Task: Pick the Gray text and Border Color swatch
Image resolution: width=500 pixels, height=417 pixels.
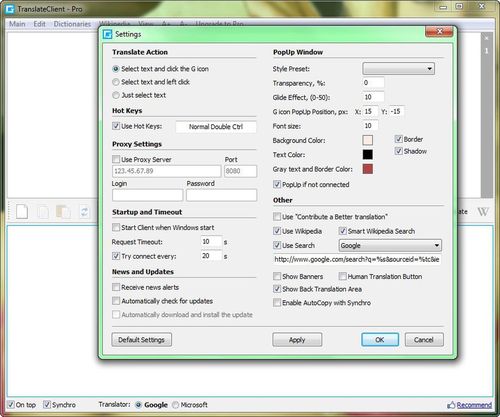Action: [368, 169]
